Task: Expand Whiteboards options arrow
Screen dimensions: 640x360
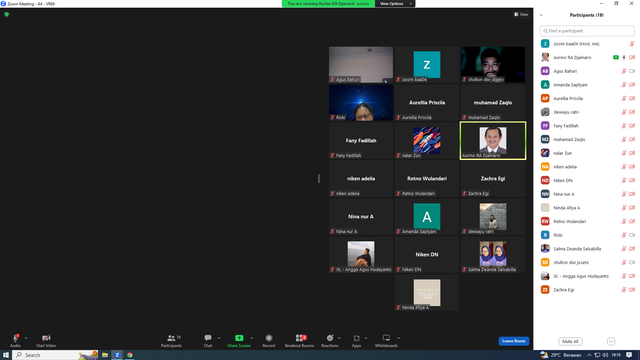Action: (x=398, y=338)
